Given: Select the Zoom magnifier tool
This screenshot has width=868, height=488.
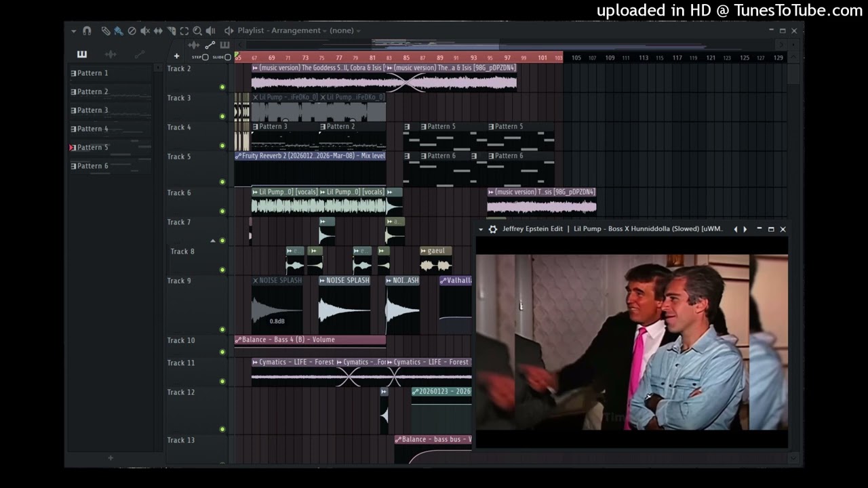Looking at the screenshot, I should [x=197, y=30].
